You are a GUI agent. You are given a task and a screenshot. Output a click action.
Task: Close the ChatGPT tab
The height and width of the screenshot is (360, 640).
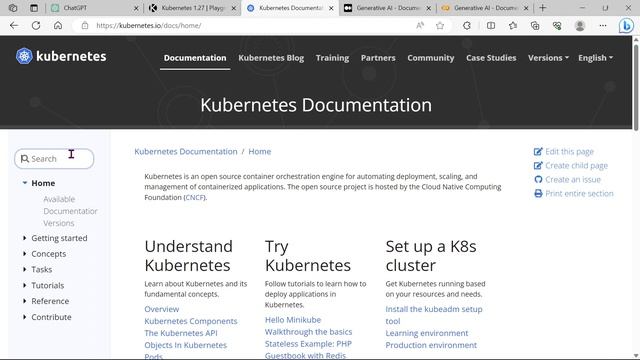tap(136, 8)
